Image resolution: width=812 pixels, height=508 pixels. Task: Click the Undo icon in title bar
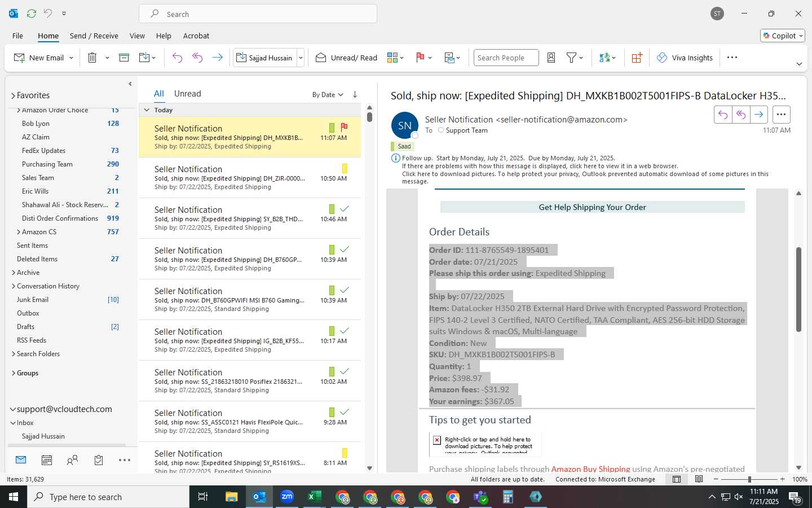pos(48,13)
